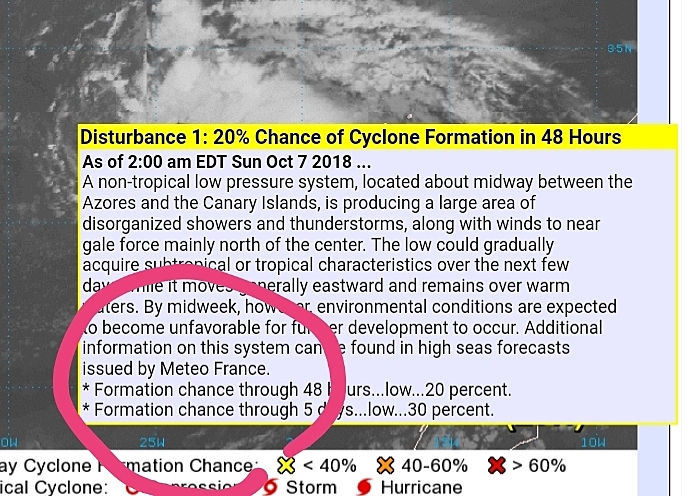Click the 'Hurricane' legend label
Image resolution: width=692 pixels, height=496 pixels.
pyautogui.click(x=421, y=488)
